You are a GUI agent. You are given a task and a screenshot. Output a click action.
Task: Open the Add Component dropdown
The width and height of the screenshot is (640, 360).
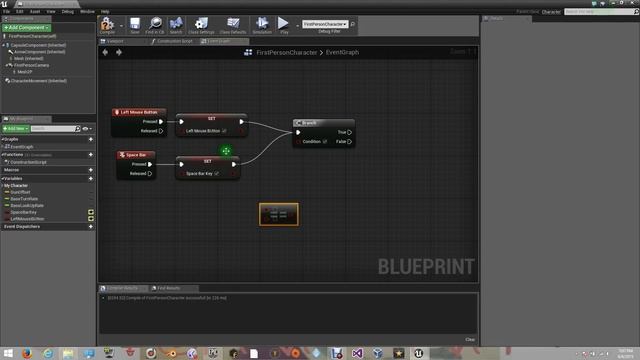[x=27, y=27]
